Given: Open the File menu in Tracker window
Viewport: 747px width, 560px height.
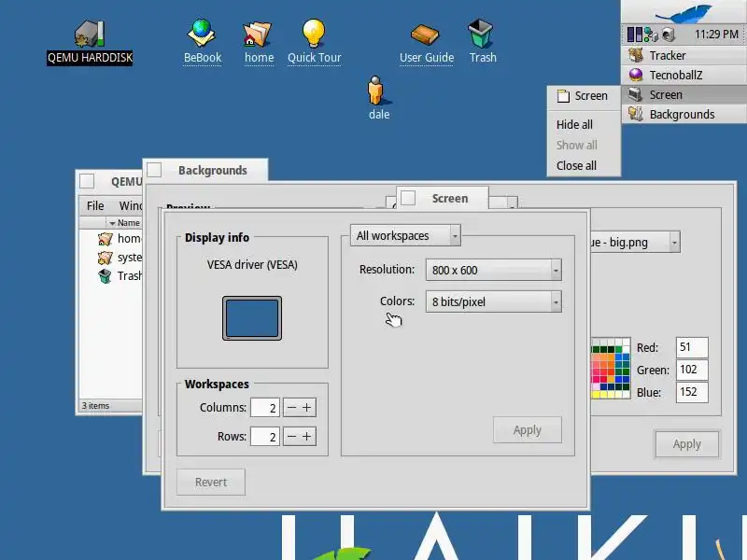Looking at the screenshot, I should (95, 205).
